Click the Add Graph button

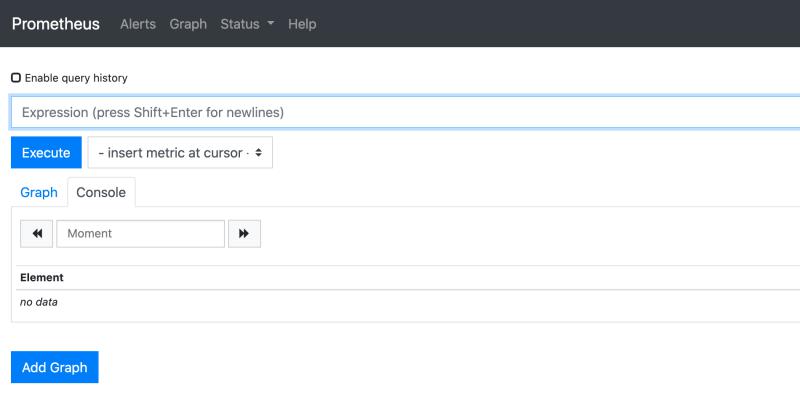55,367
